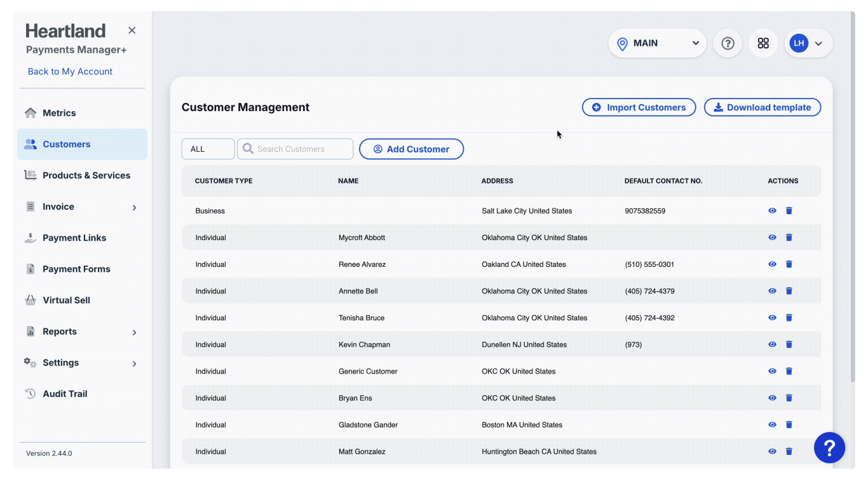Delete Gladstone Gander using trash icon
This screenshot has width=868, height=479.
(789, 424)
